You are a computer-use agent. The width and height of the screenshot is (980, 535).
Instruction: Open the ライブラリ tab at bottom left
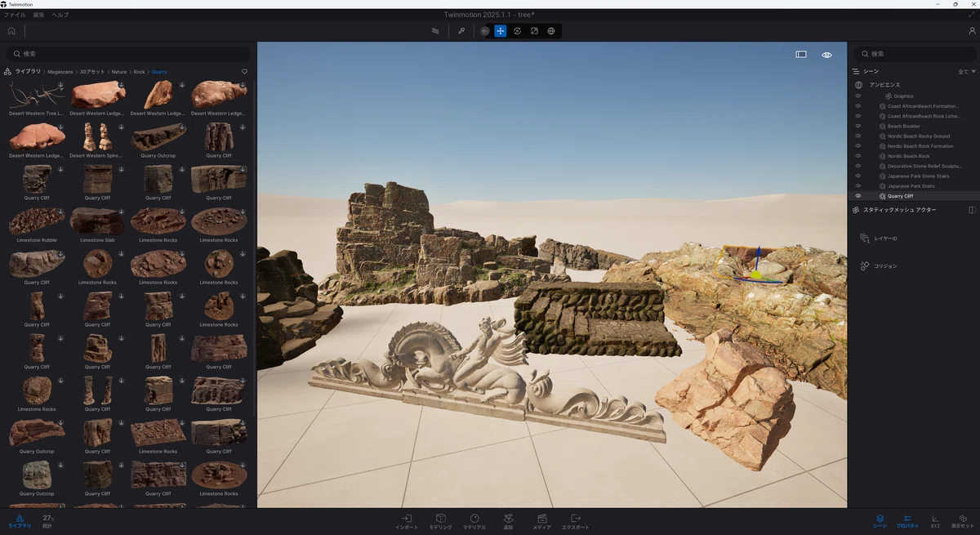coord(20,521)
